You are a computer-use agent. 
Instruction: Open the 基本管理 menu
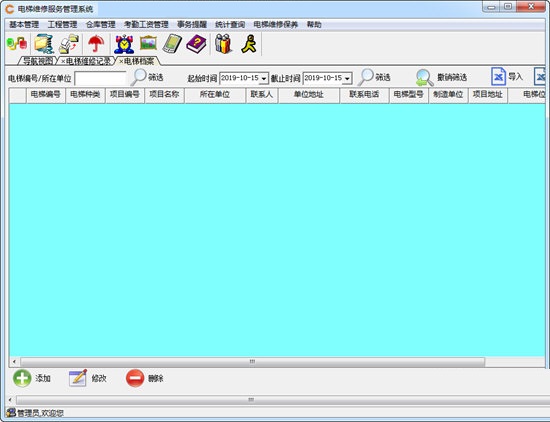tap(24, 25)
